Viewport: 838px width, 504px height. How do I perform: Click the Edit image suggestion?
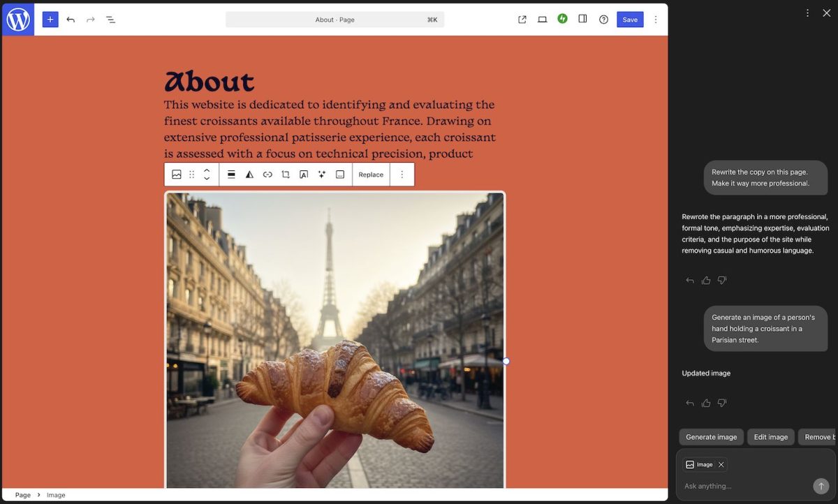770,437
